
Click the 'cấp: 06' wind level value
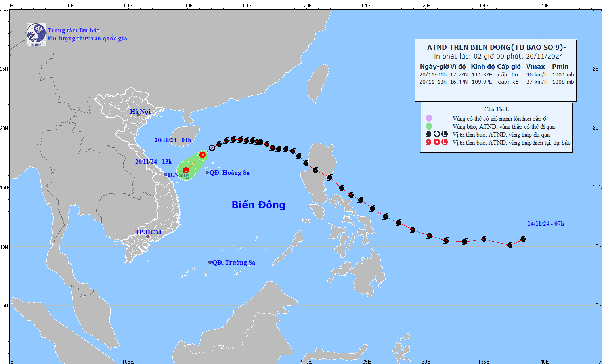(x=508, y=74)
